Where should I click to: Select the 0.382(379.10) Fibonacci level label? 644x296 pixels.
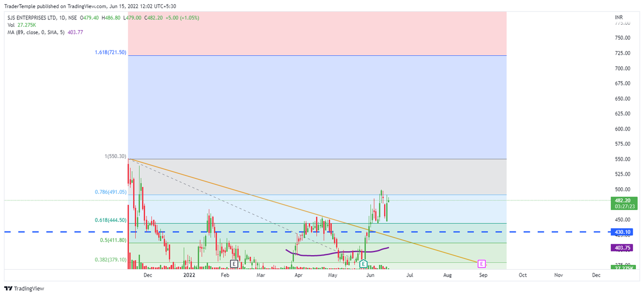tap(111, 259)
